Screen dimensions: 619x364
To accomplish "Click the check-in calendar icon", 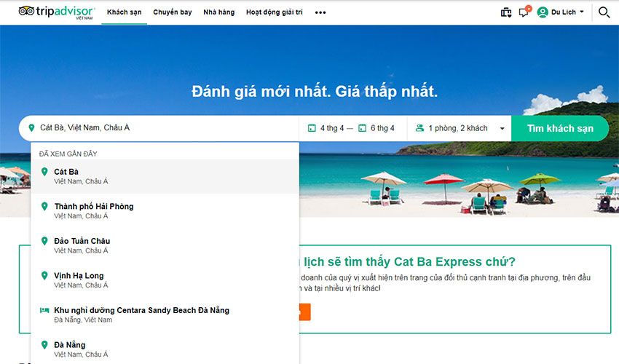I will [312, 128].
